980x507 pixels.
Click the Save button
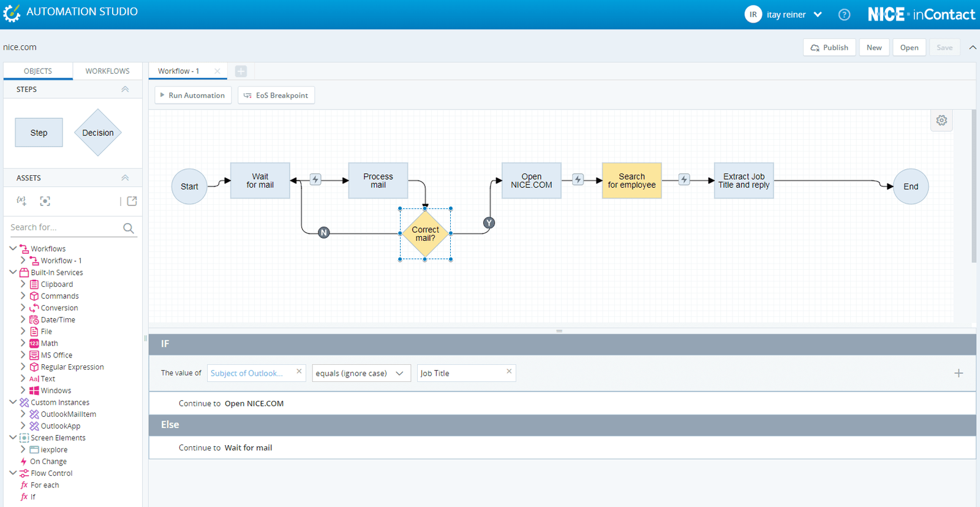944,47
